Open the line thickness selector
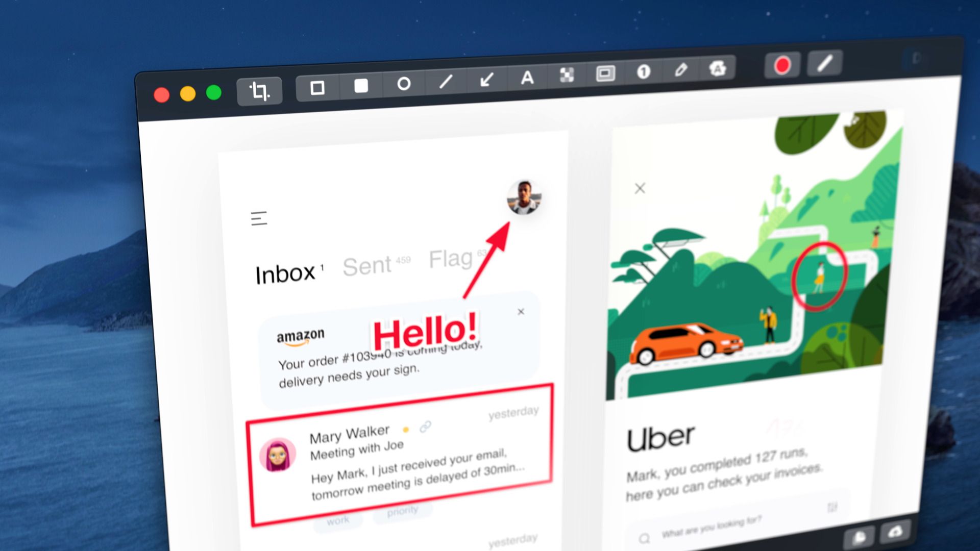980x551 pixels. (x=824, y=63)
